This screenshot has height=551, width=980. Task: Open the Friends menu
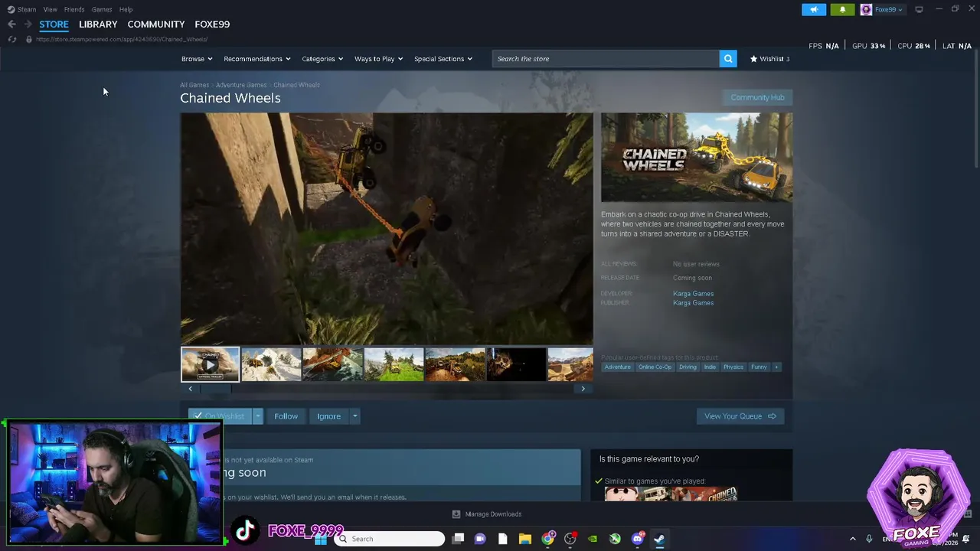(74, 9)
